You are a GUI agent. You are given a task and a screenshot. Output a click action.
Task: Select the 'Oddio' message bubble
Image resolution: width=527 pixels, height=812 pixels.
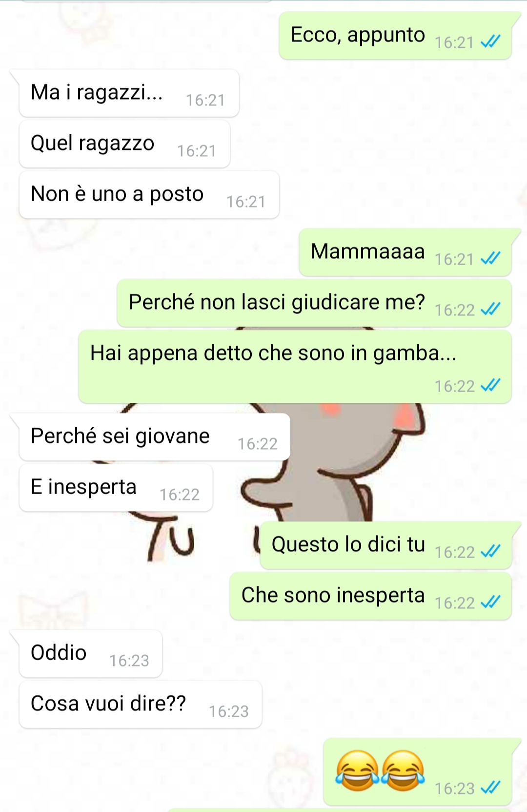tap(90, 654)
